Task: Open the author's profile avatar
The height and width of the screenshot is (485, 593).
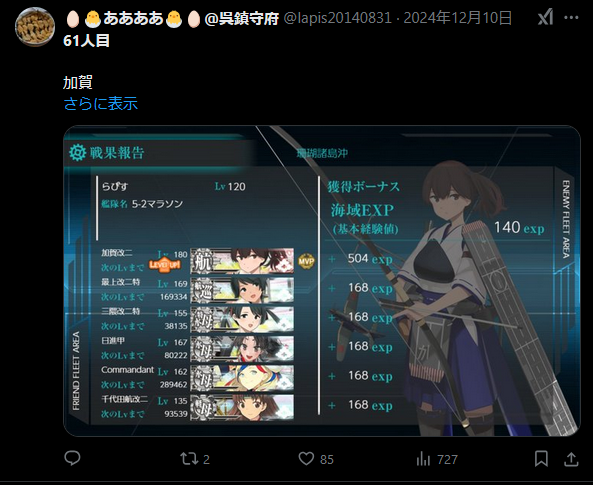Action: (x=35, y=27)
